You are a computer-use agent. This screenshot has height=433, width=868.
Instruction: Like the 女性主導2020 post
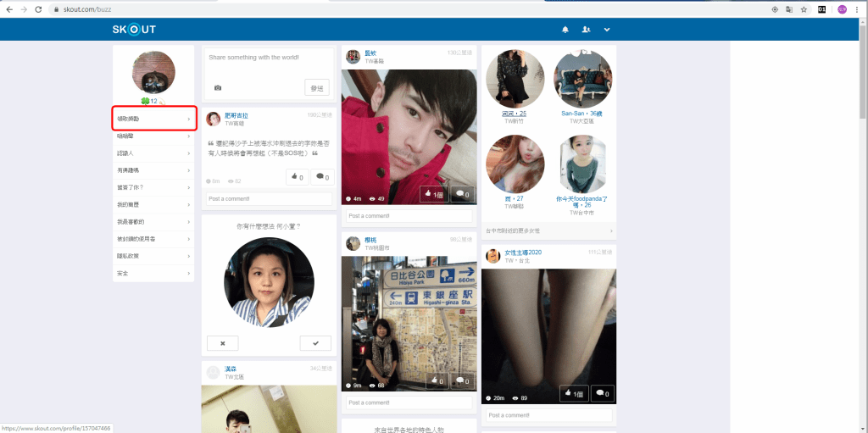click(574, 394)
